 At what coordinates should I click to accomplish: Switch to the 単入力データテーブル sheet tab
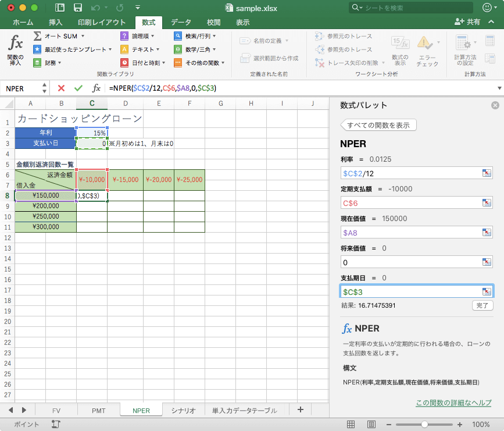245,411
